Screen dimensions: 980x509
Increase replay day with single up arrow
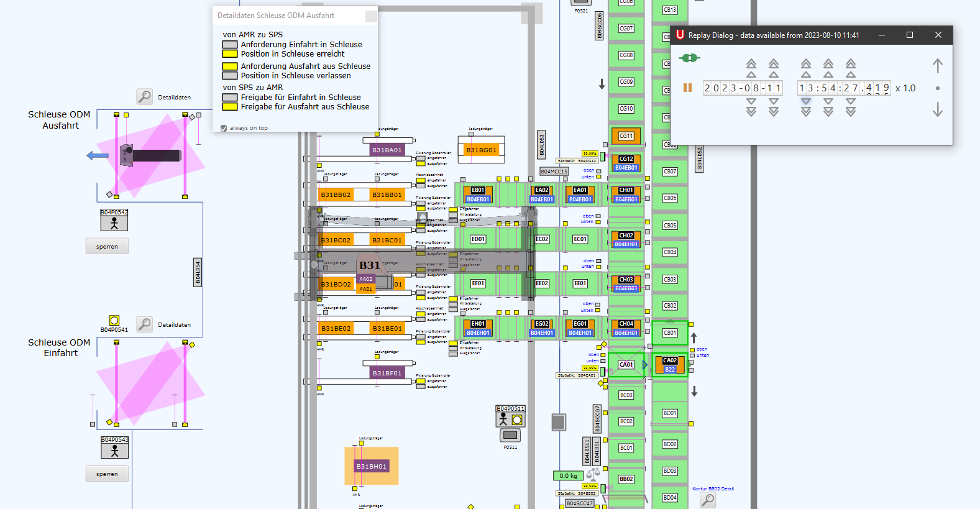774,75
